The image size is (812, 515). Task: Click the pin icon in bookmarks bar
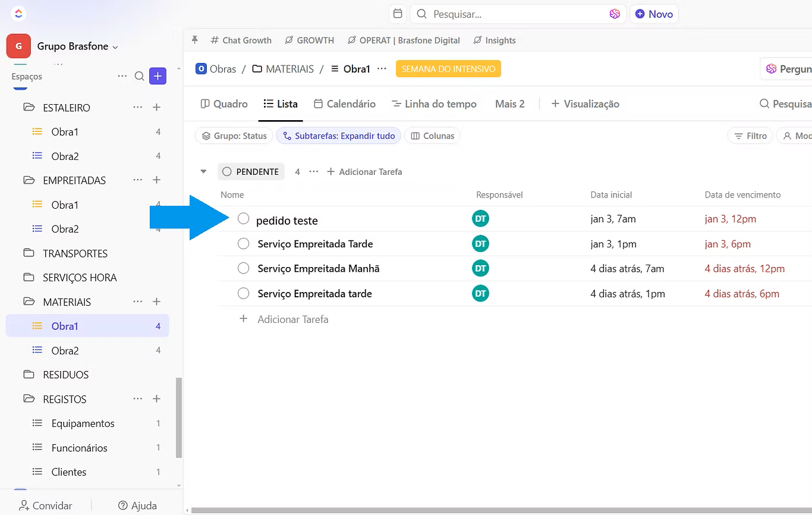point(194,40)
